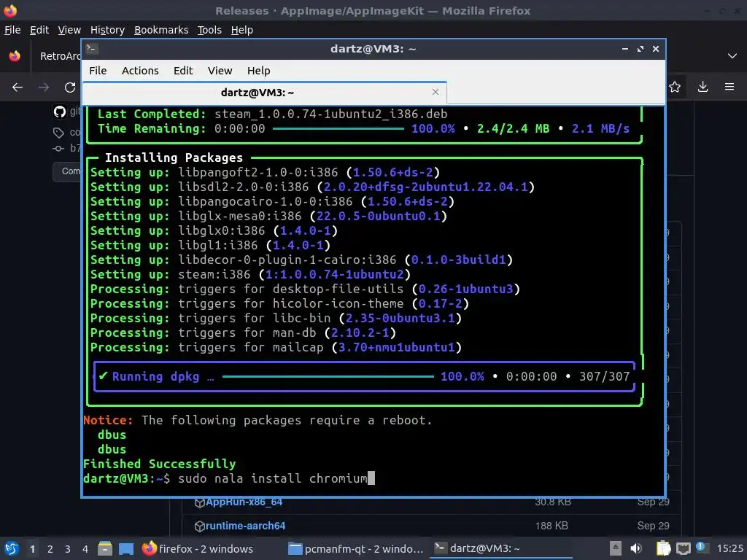Switch to virtual desktop 3
This screenshot has width=747, height=560.
[68, 549]
